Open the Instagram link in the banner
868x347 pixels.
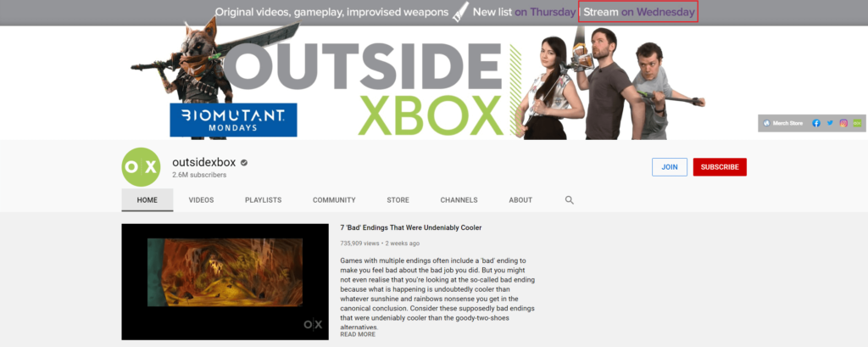click(843, 123)
